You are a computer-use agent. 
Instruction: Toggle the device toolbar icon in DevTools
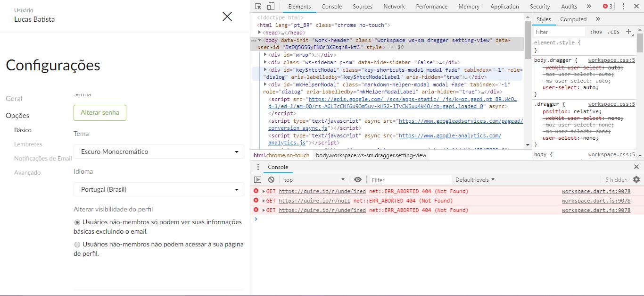pyautogui.click(x=271, y=7)
